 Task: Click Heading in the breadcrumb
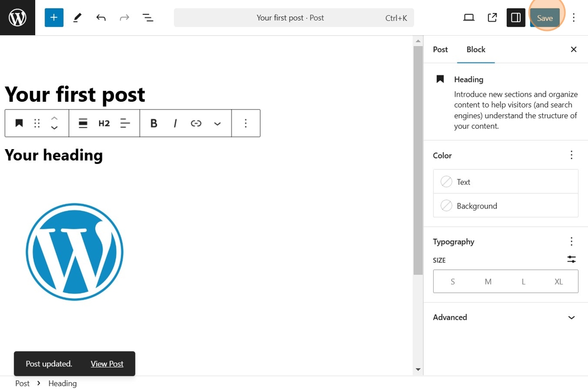[x=62, y=383]
